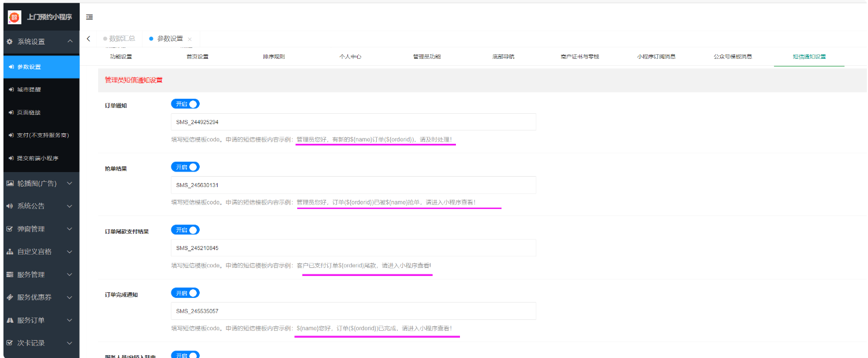Click the 订单尾款支付结果 field label
868x358 pixels.
(127, 232)
